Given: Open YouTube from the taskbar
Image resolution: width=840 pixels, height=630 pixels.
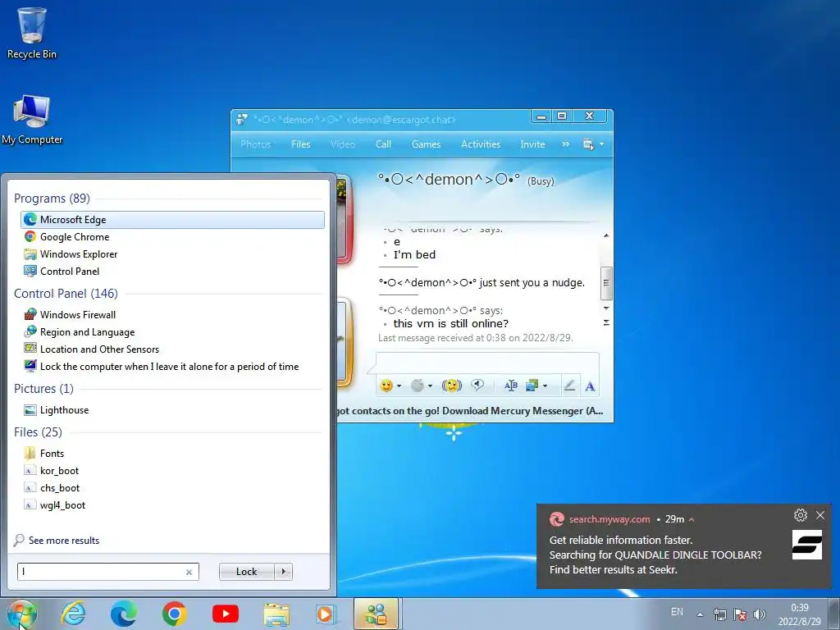Looking at the screenshot, I should coord(225,614).
